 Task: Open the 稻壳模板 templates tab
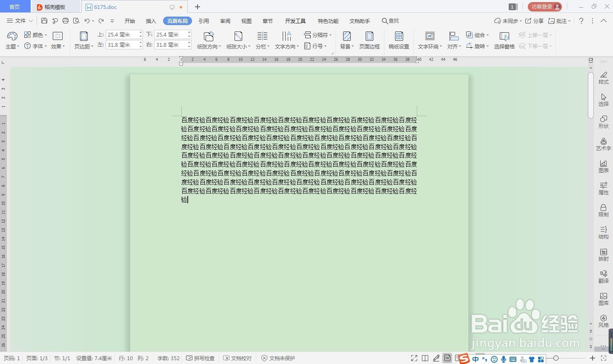pos(55,7)
